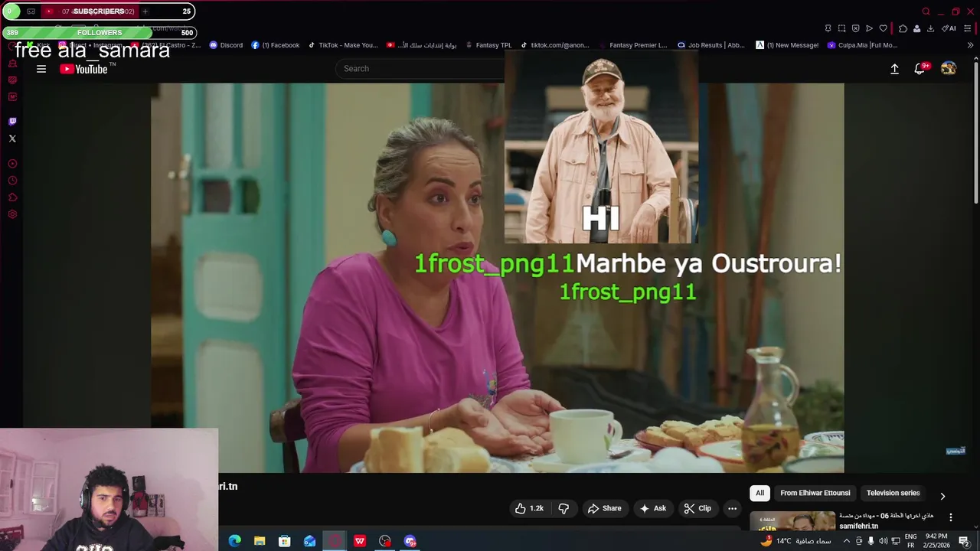The height and width of the screenshot is (551, 980).
Task: Open the Windows notification center
Action: pos(964,541)
